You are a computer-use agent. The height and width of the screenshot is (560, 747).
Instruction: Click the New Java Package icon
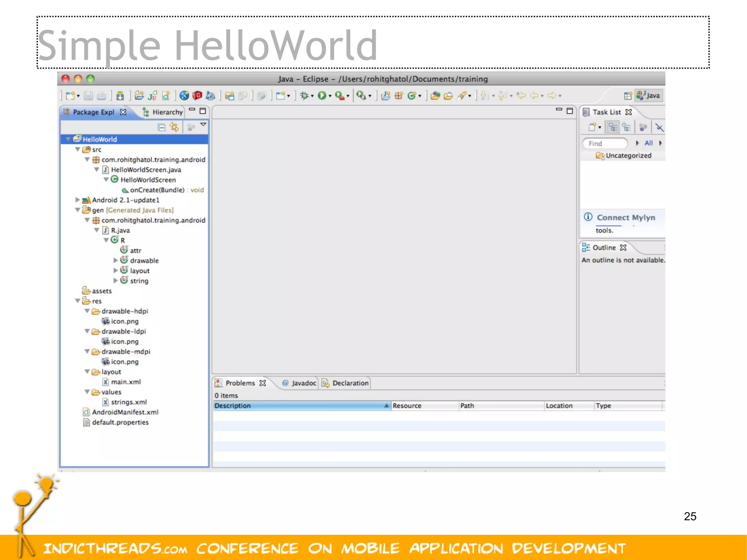399,96
